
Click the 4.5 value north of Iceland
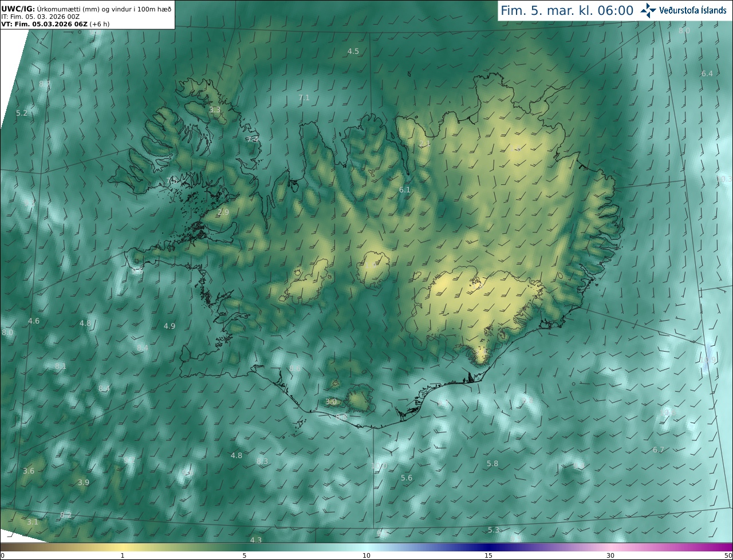[353, 51]
